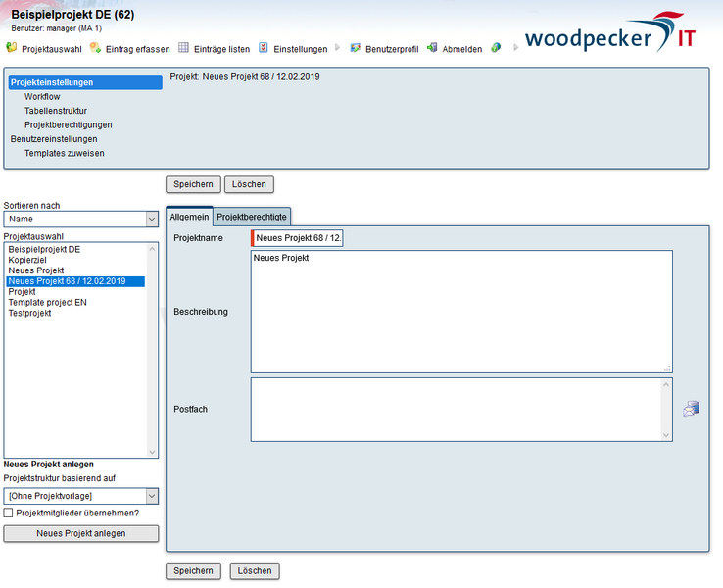The image size is (723, 588).
Task: Click the Einstellungen checklist icon
Action: tap(264, 48)
